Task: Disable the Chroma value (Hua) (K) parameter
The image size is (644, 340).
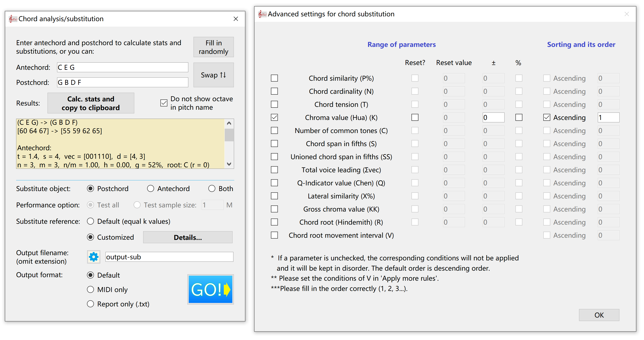Action: pyautogui.click(x=274, y=118)
